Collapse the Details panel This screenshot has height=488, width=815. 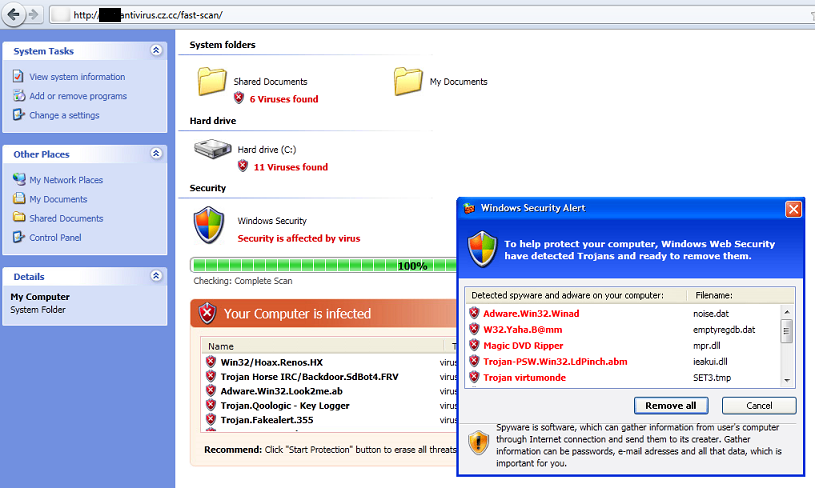[156, 276]
